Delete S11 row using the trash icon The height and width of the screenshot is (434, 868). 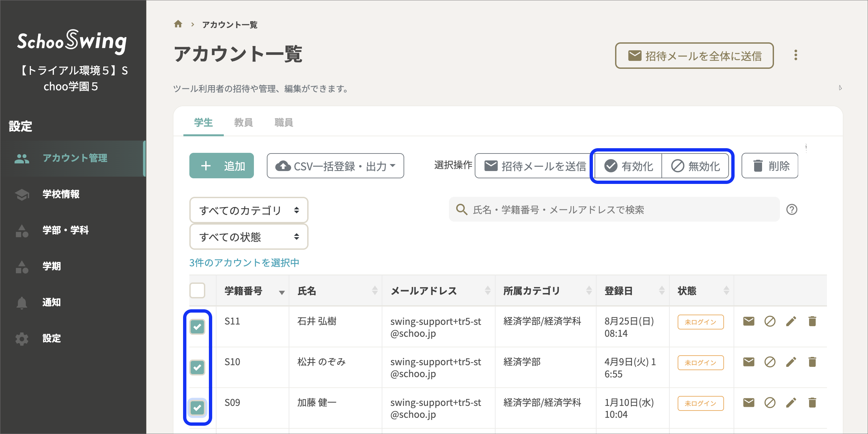pos(812,321)
